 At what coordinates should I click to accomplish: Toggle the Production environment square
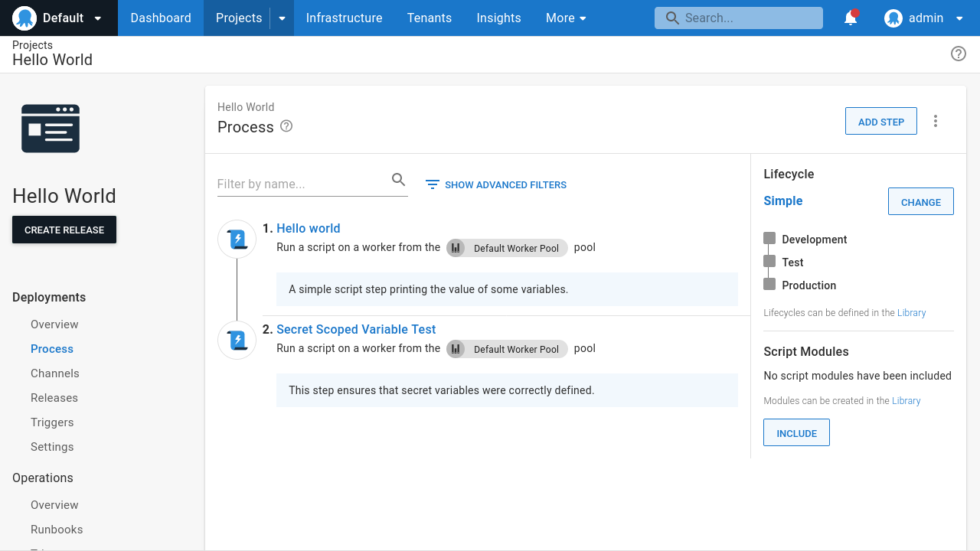click(x=769, y=284)
